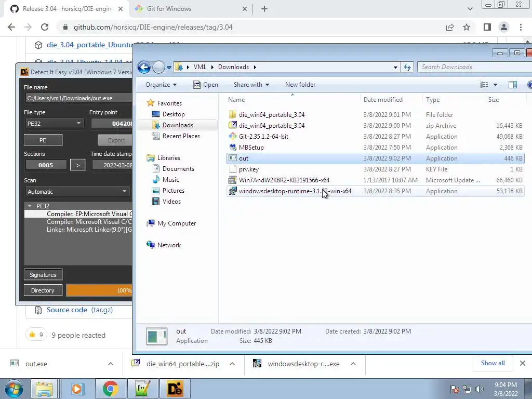The height and width of the screenshot is (399, 532).
Task: Close the Chrome downloads bar
Action: [x=523, y=363]
